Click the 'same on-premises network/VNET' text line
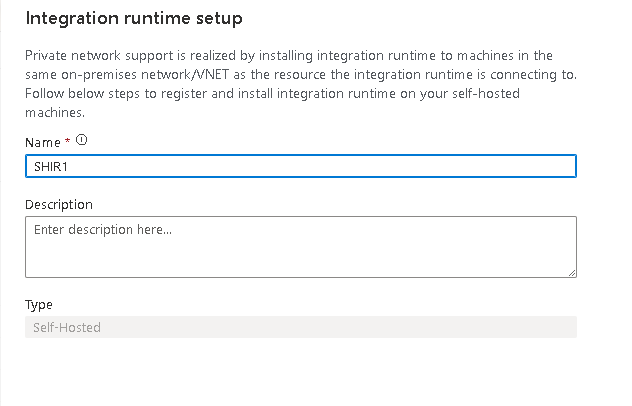632x406 pixels. pyautogui.click(x=150, y=75)
